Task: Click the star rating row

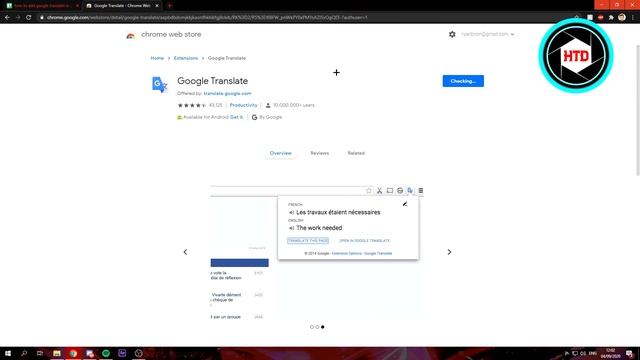Action: (192, 105)
